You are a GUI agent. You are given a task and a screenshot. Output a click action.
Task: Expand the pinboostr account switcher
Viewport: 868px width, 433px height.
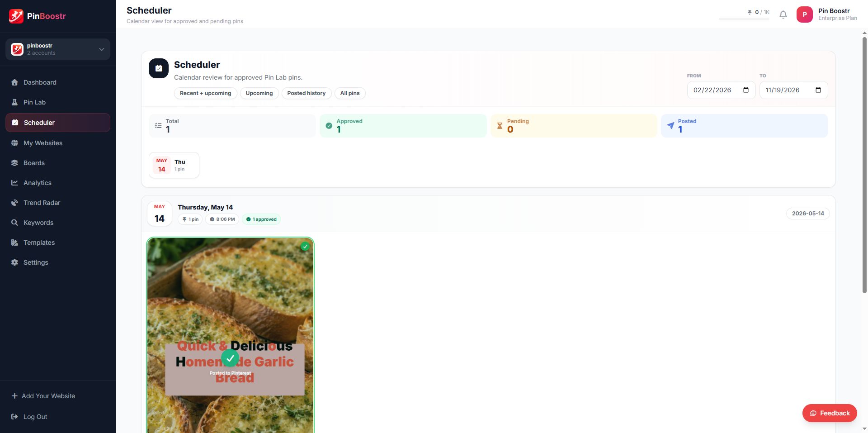tap(58, 49)
